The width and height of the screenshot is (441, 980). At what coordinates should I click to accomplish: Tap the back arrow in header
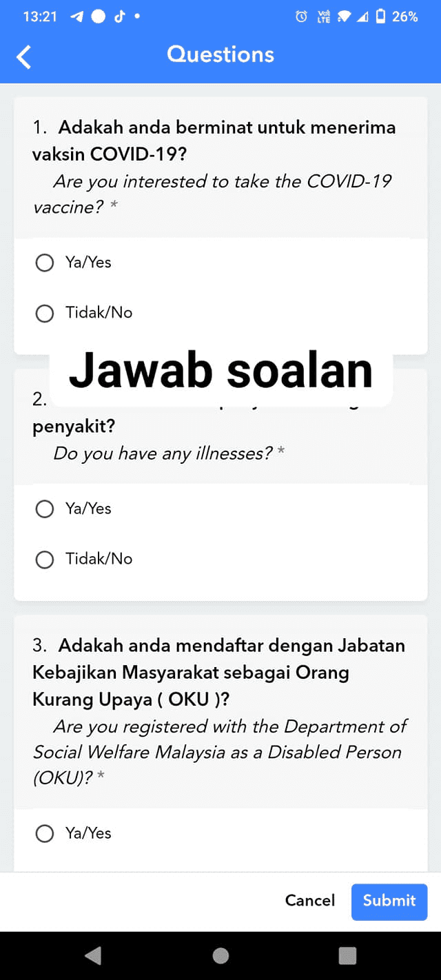[24, 57]
